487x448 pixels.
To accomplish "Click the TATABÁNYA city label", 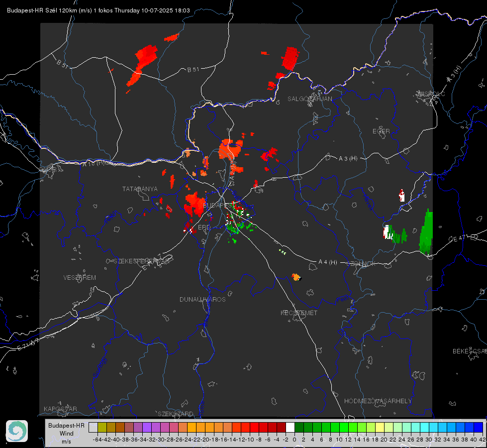I will 140,189.
